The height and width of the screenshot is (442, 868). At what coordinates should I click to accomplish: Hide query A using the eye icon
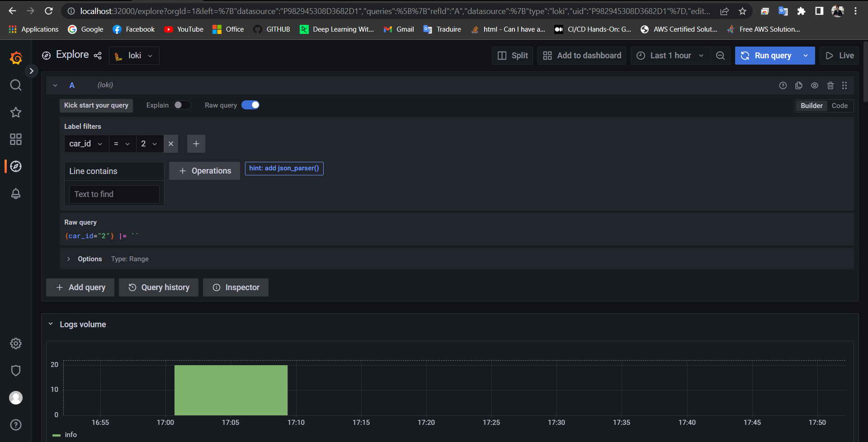point(815,85)
